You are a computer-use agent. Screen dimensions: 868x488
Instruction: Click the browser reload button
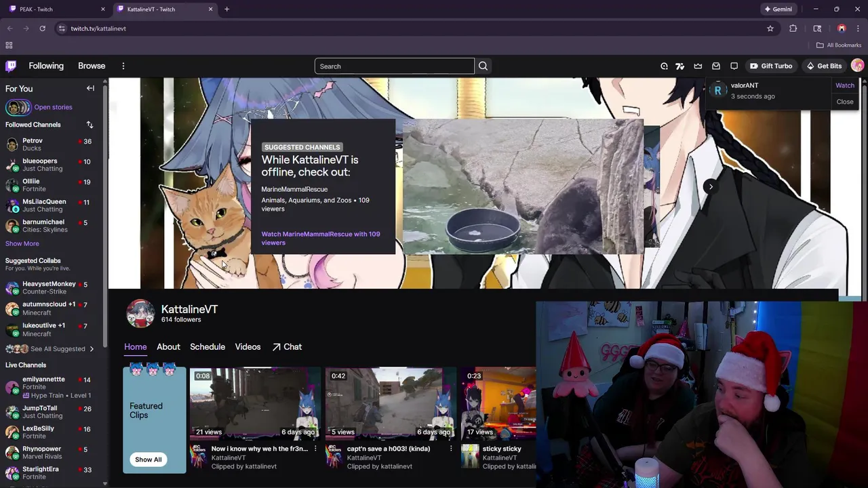42,28
